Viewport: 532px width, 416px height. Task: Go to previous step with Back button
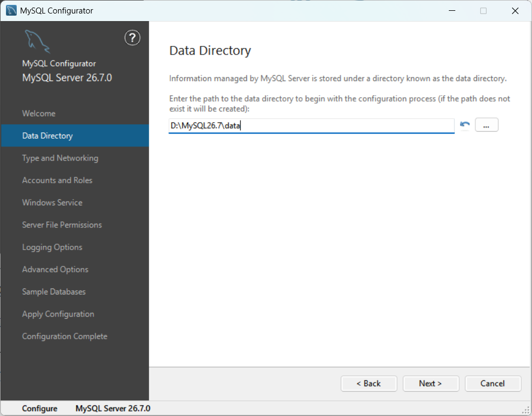[369, 384]
